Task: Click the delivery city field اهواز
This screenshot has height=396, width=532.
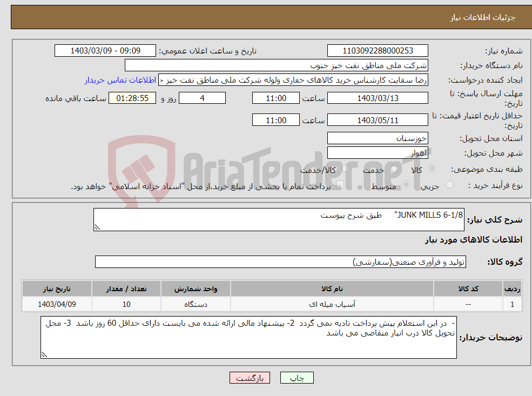Action: [378, 153]
